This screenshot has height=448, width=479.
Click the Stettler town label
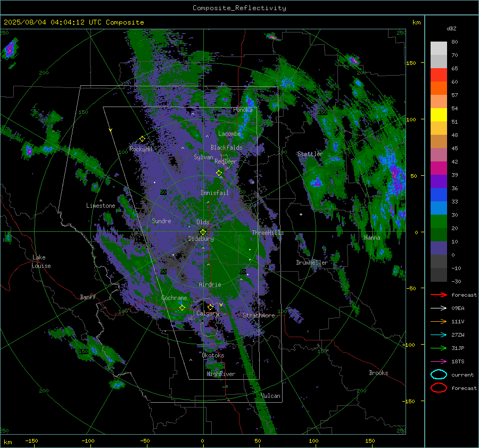point(310,154)
